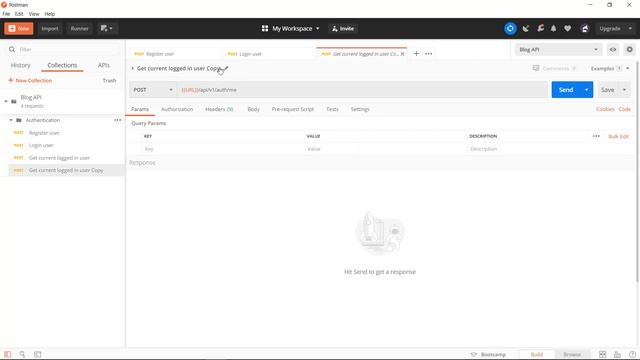Open manage environments gear icon
The image size is (640, 360).
click(x=629, y=49)
